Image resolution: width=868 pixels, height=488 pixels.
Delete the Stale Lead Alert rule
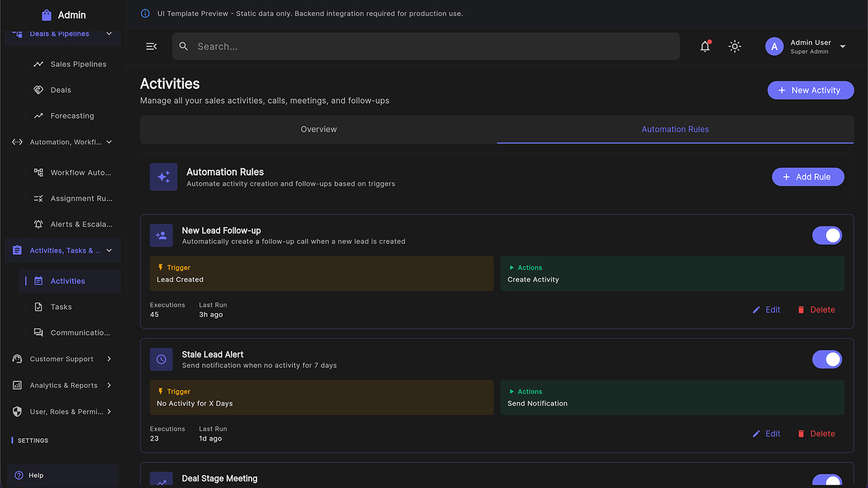[x=816, y=434]
